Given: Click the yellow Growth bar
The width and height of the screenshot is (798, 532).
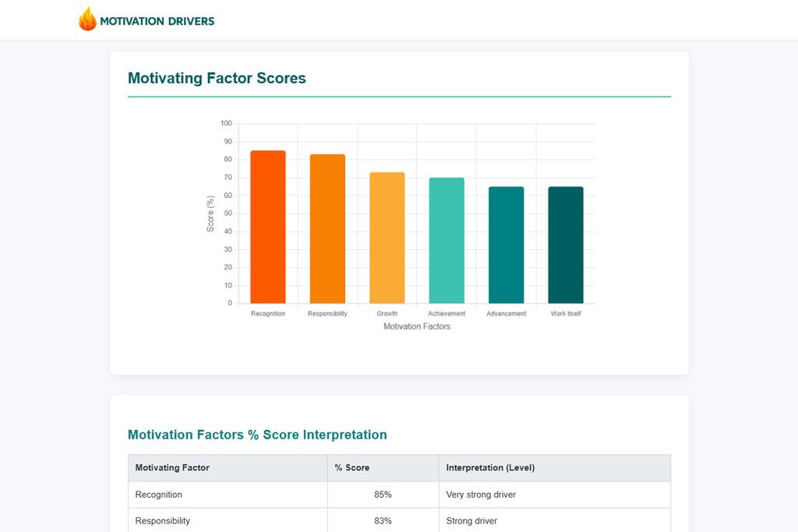Looking at the screenshot, I should click(x=387, y=238).
